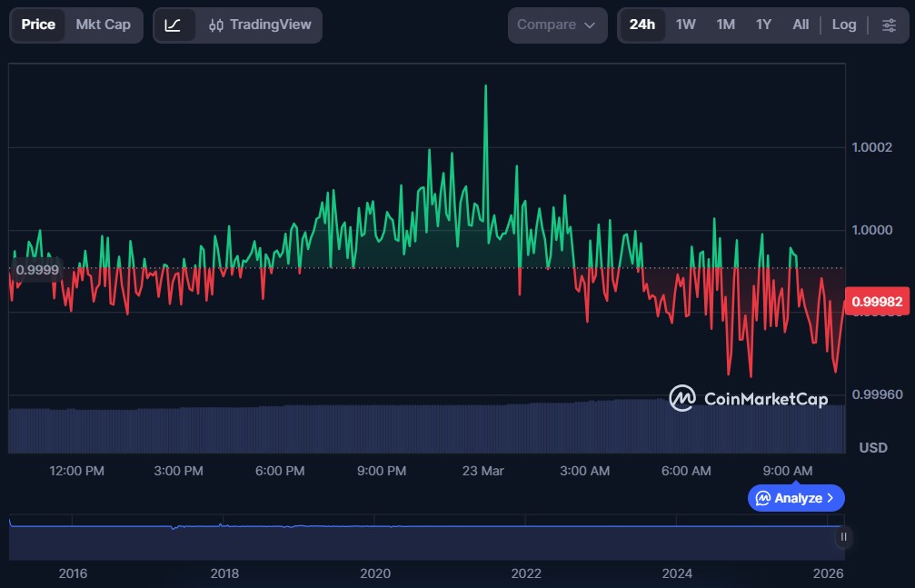Image resolution: width=915 pixels, height=588 pixels.
Task: Select the 24h timeframe
Action: pyautogui.click(x=641, y=25)
